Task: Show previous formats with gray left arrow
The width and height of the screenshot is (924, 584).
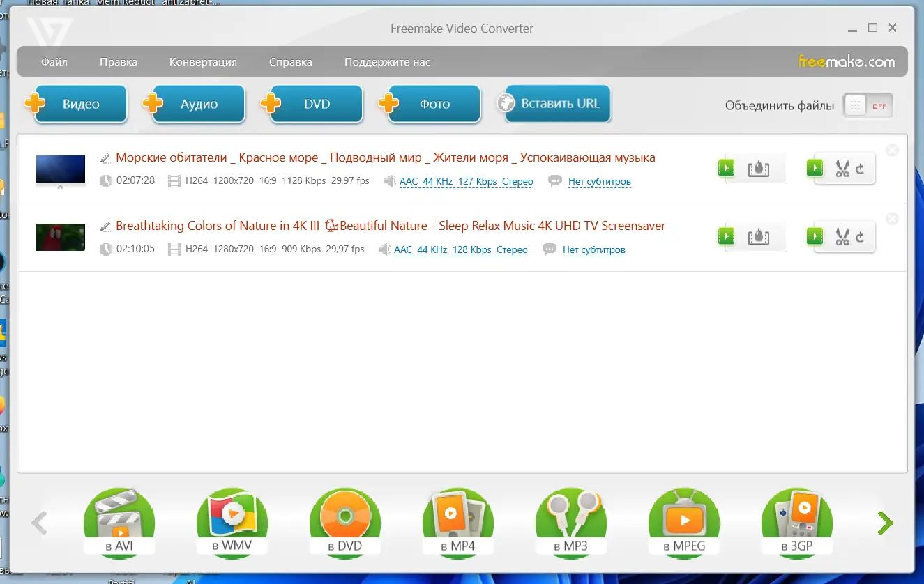Action: (x=39, y=523)
